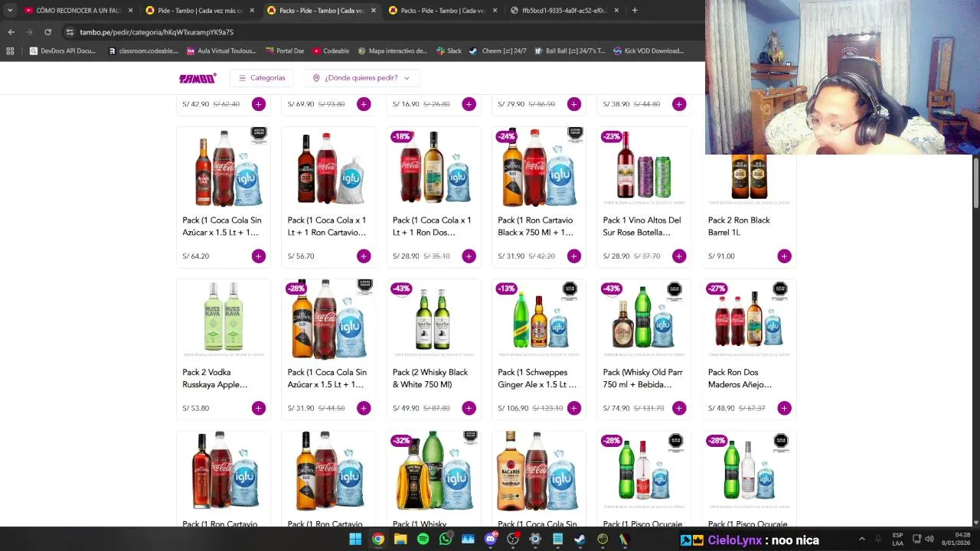Open Vino Altos Del Sur Rose product image
980x551 pixels.
tap(644, 168)
